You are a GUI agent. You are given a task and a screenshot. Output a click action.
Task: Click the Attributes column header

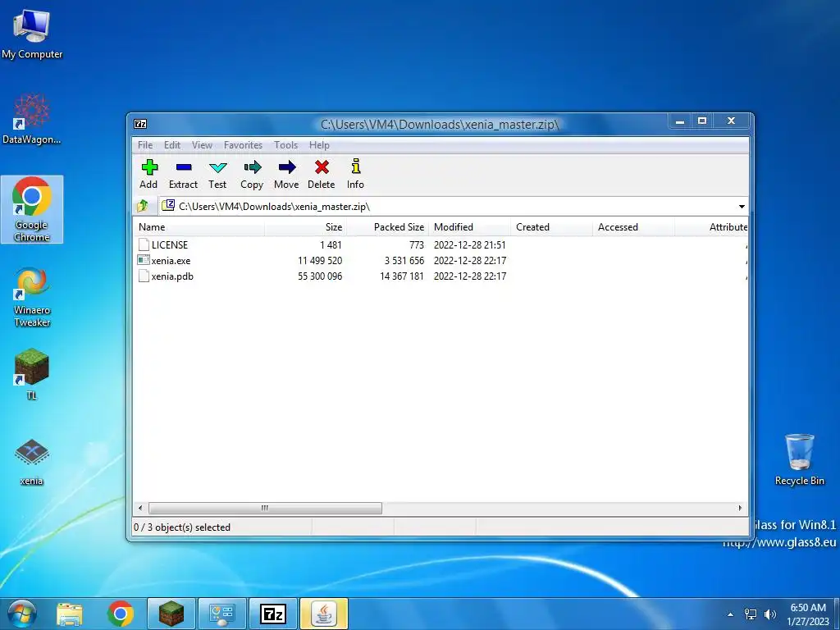pos(711,227)
